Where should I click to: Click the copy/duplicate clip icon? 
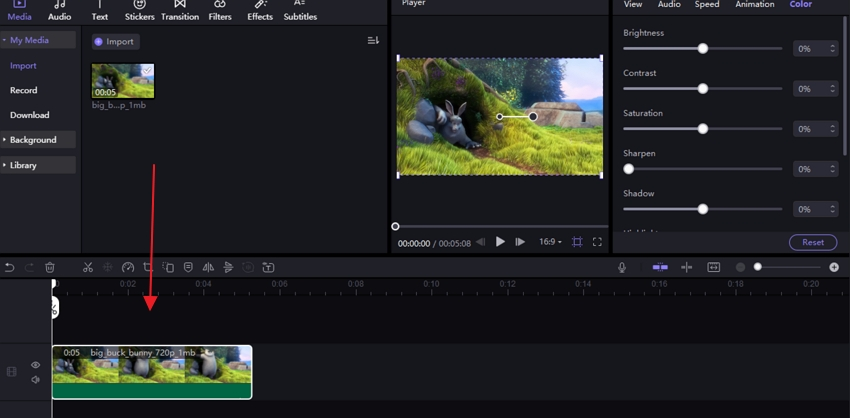(168, 267)
